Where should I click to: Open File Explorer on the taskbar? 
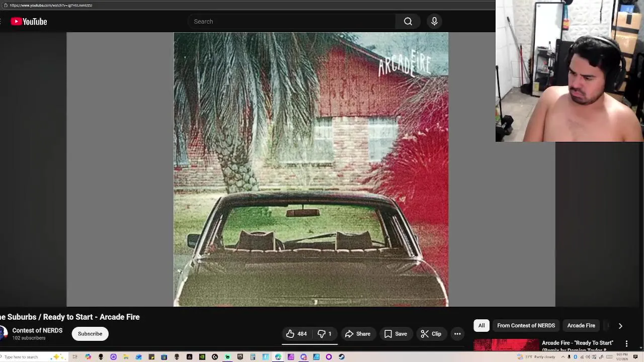click(x=126, y=357)
